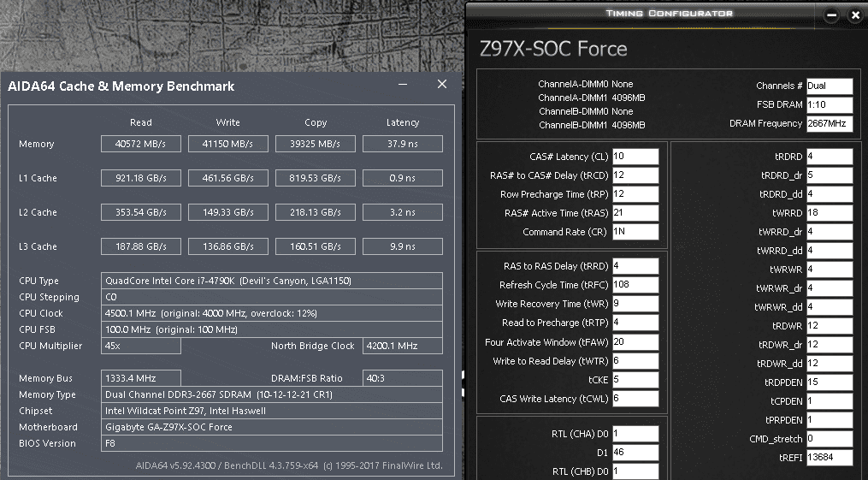Click the Memory Copy result 39325 MB/s
Screen dimensions: 868x480
pos(315,144)
